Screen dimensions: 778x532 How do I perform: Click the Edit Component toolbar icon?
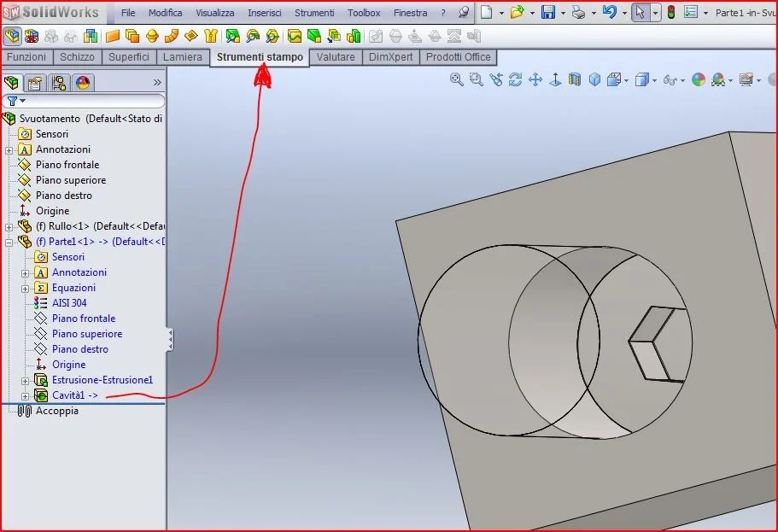11,36
